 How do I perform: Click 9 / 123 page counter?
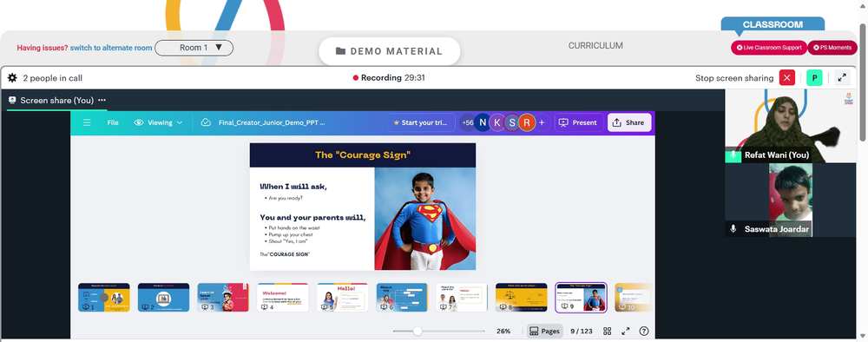point(582,331)
